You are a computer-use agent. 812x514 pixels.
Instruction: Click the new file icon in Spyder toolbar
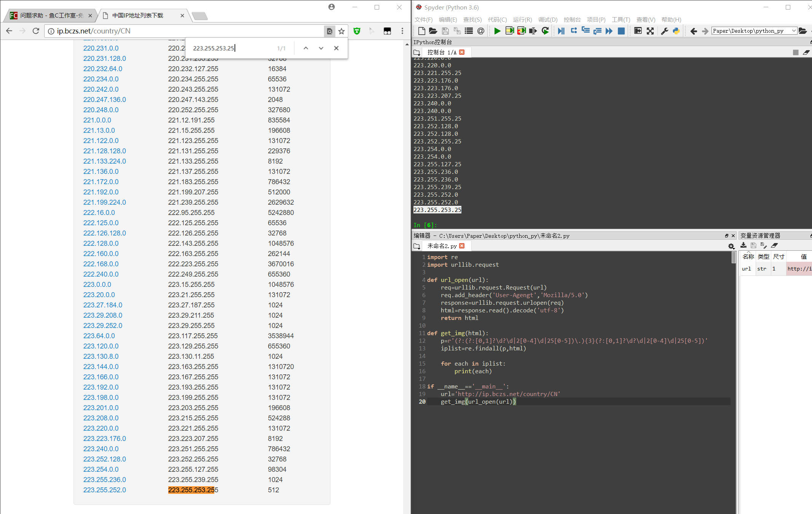[x=421, y=31]
